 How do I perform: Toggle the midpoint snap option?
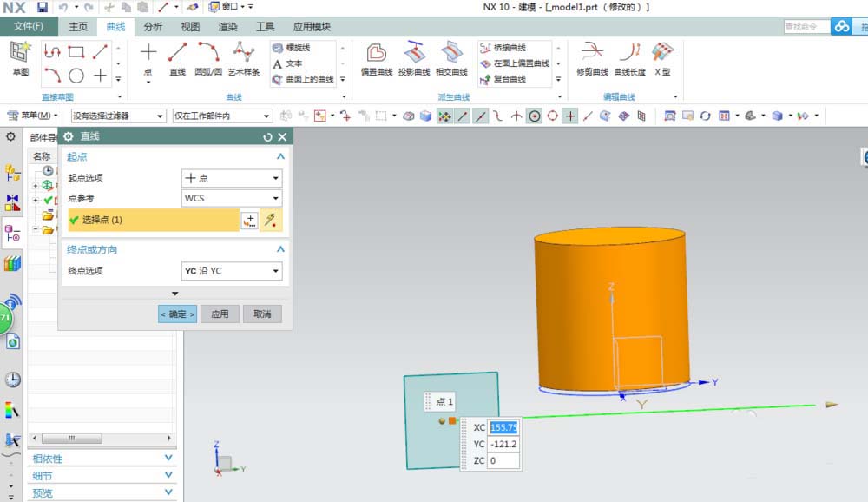coord(481,116)
